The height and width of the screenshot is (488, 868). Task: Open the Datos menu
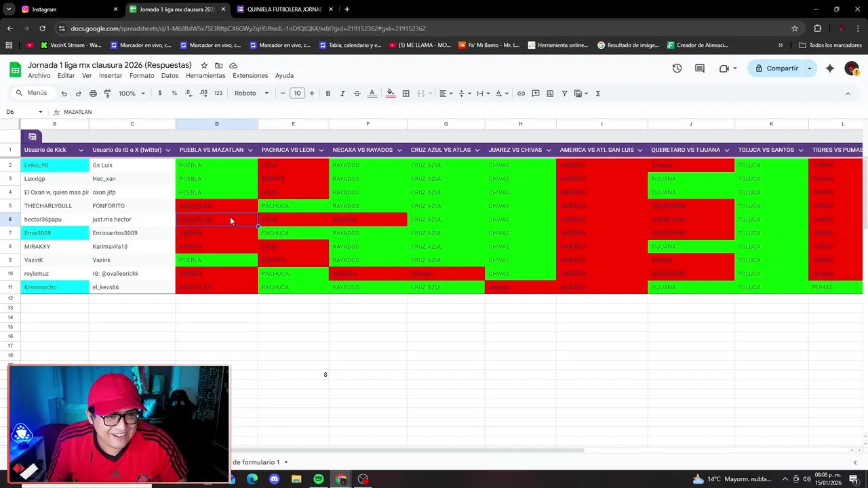click(x=170, y=75)
